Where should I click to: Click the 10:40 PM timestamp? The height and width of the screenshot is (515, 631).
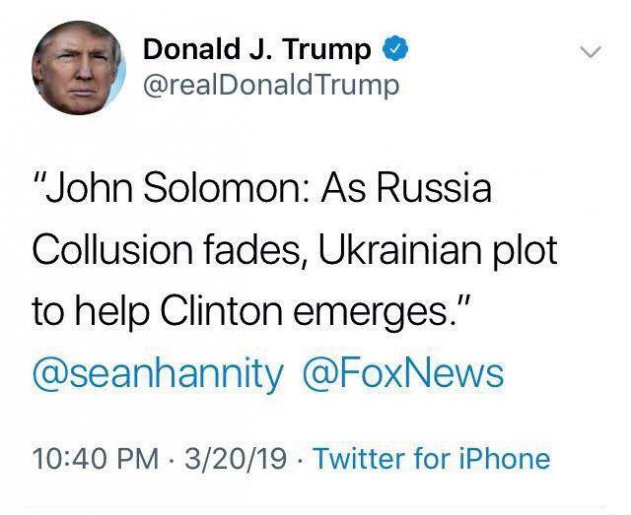point(95,459)
